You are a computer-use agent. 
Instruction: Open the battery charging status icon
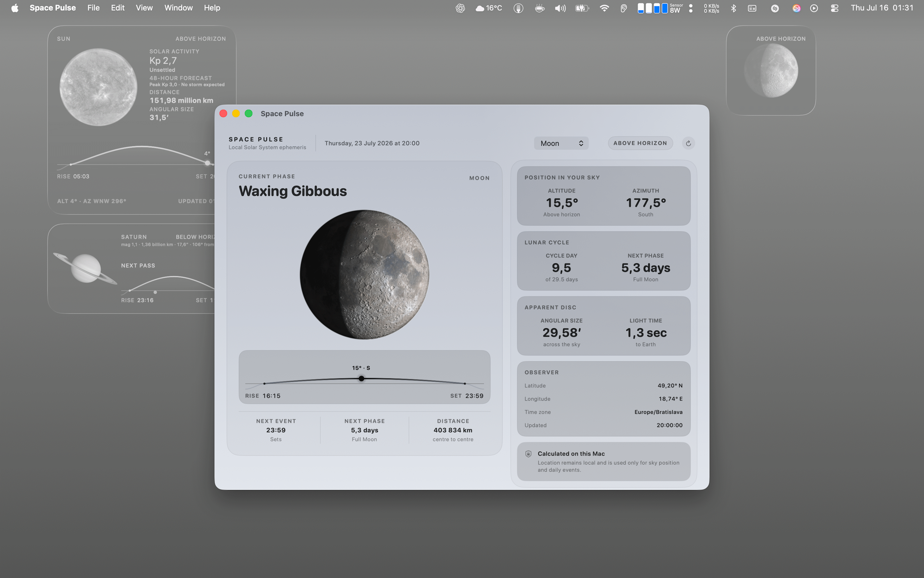[582, 8]
